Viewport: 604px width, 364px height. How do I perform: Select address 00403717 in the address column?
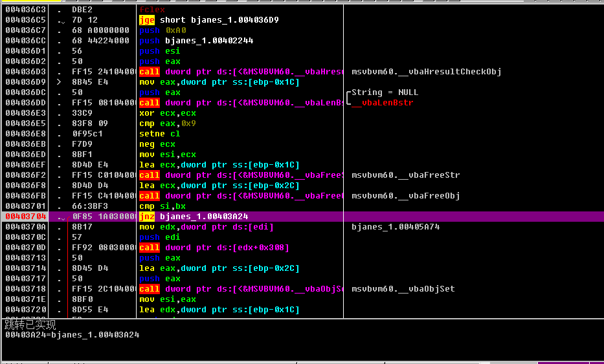point(25,279)
